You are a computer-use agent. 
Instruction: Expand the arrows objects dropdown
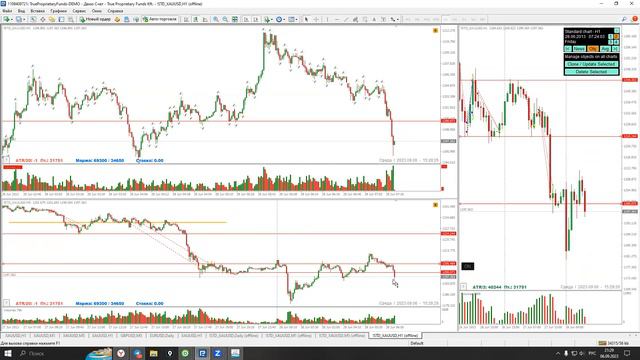click(398, 19)
